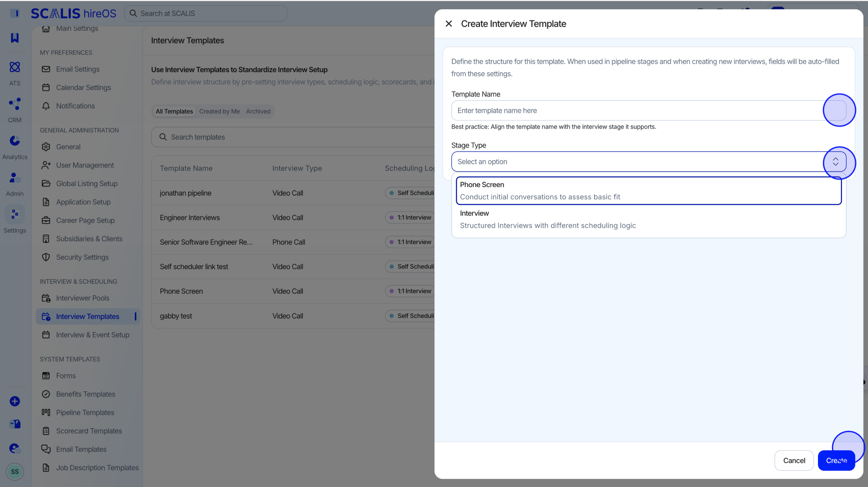The image size is (868, 487).
Task: Click the Search at SCALIS field
Action: pyautogui.click(x=206, y=13)
